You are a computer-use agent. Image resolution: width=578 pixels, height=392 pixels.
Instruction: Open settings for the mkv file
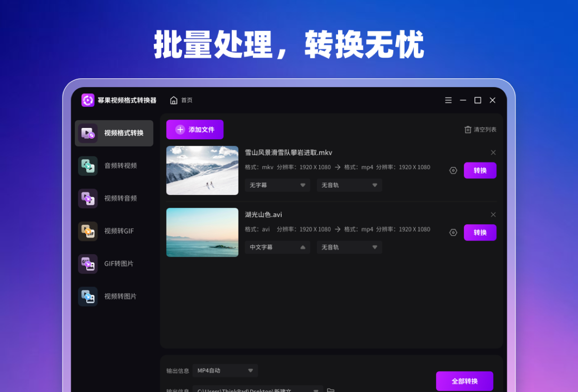coord(454,171)
